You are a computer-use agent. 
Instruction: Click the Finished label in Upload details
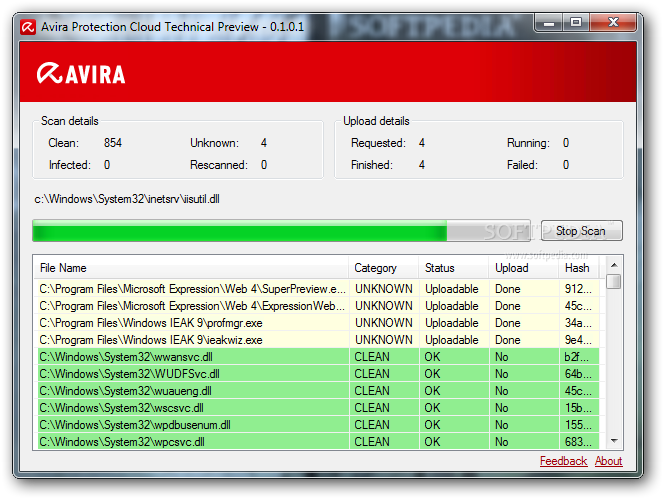click(x=371, y=165)
